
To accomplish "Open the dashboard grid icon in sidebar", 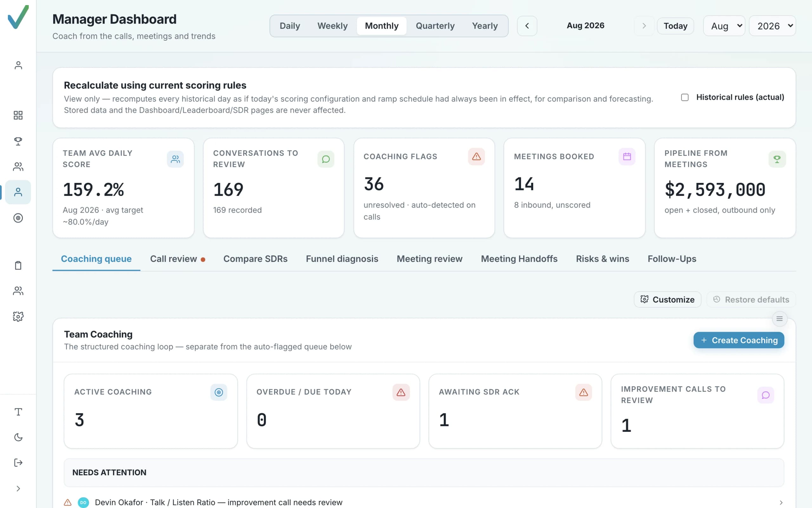I will pyautogui.click(x=18, y=115).
